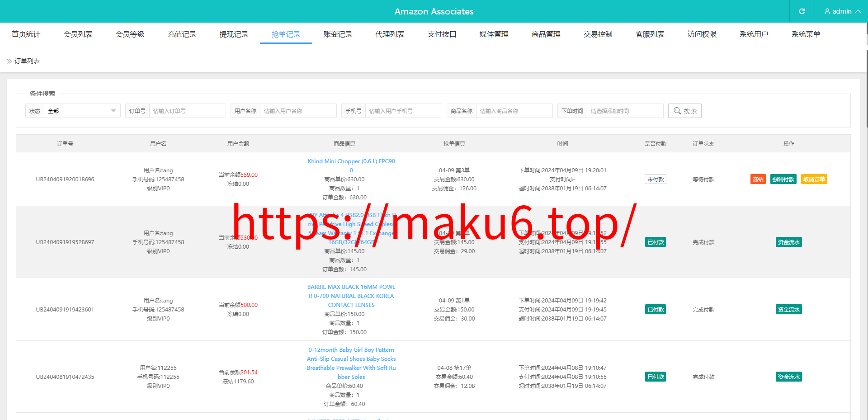Image resolution: width=868 pixels, height=420 pixels.
Task: Click the 是否付款 column header
Action: [656, 144]
